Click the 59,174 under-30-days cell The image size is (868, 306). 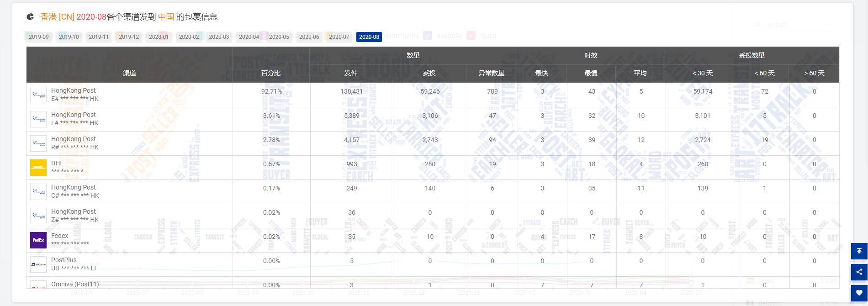click(x=703, y=91)
